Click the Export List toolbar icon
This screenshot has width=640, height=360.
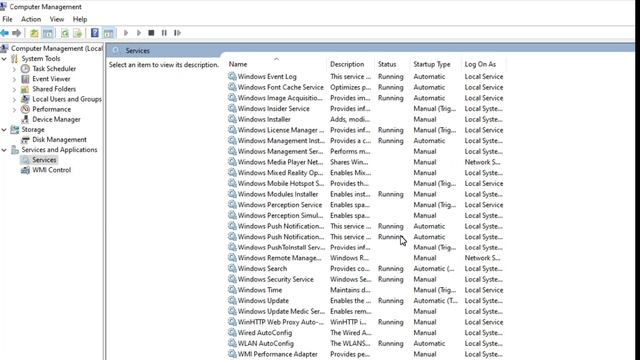(x=78, y=33)
